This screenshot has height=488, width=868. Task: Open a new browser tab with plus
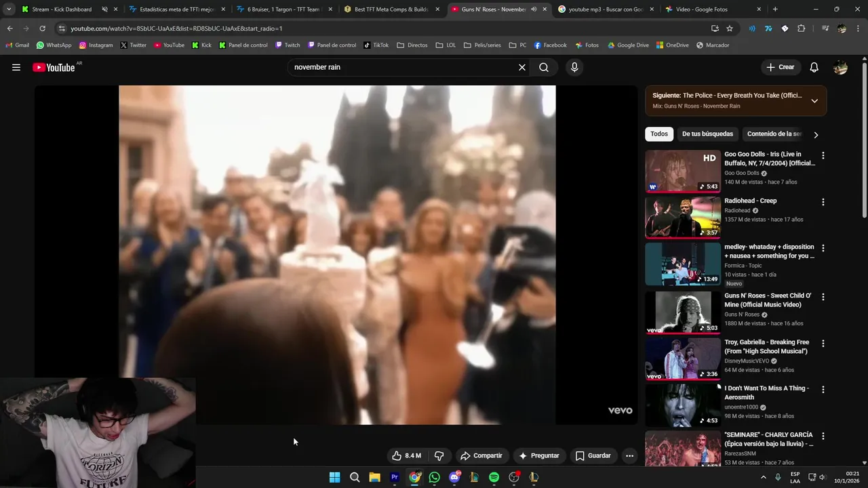[775, 9]
